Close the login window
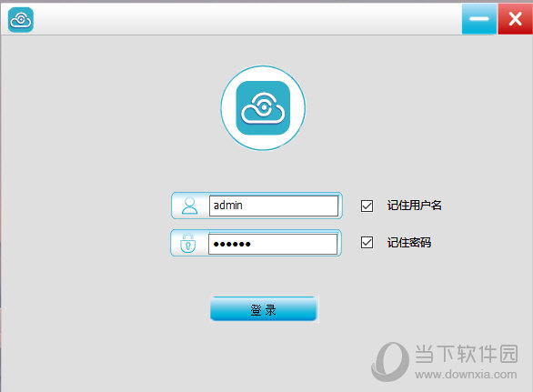533x392 pixels. (x=515, y=19)
